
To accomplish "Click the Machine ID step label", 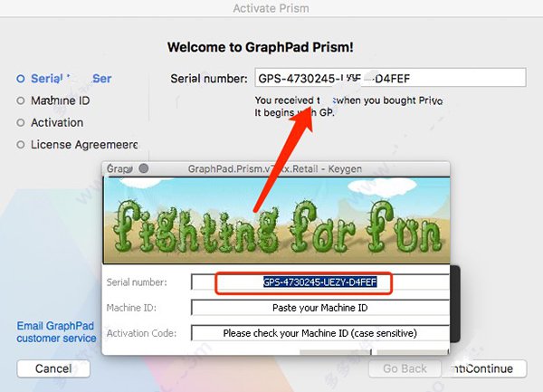I will point(61,100).
